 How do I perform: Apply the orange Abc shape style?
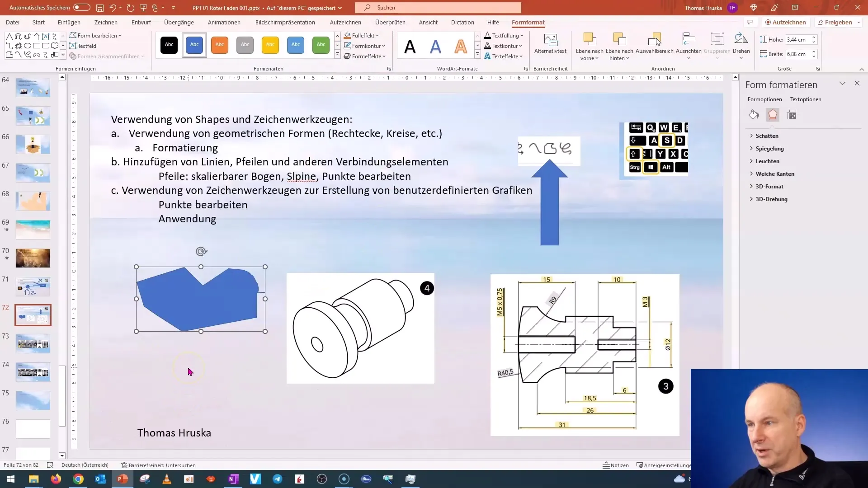coord(220,45)
